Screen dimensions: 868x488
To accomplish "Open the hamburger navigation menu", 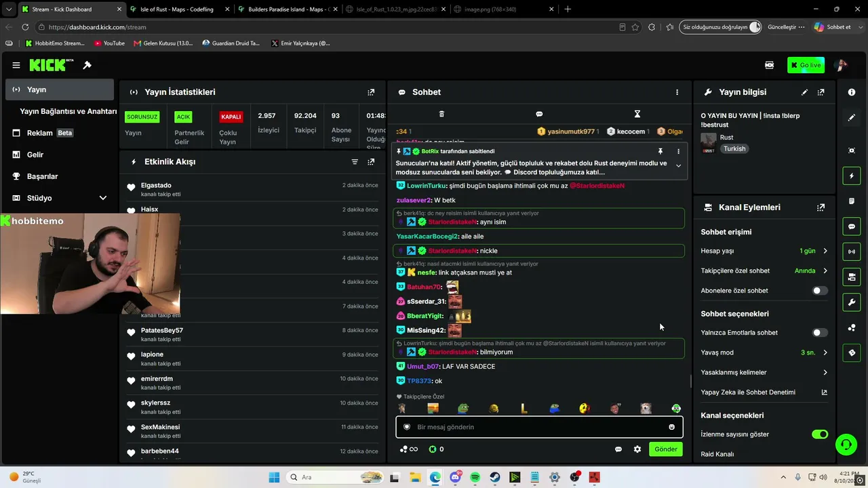I will pyautogui.click(x=16, y=65).
